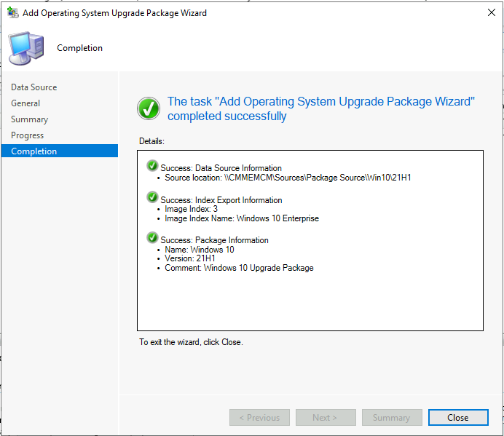
Task: Click the wizard window title text
Action: pos(114,13)
